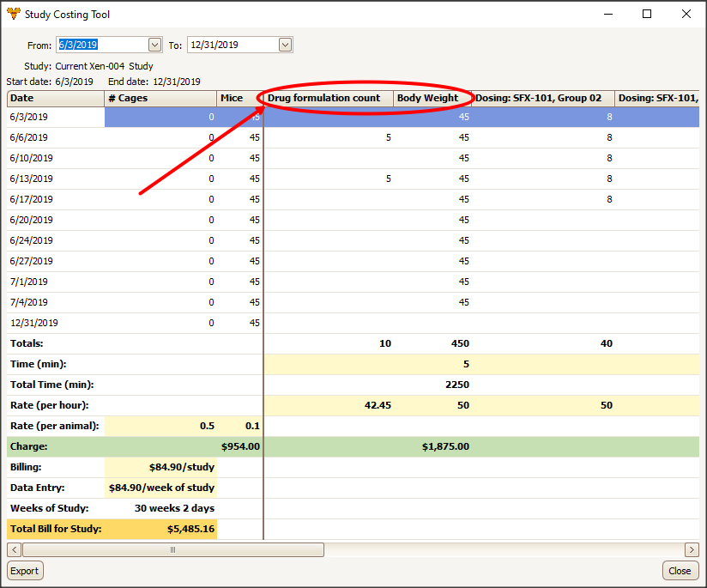Select the 6/17/2019 row date cell
Viewport: 707px width, 588px height.
56,199
